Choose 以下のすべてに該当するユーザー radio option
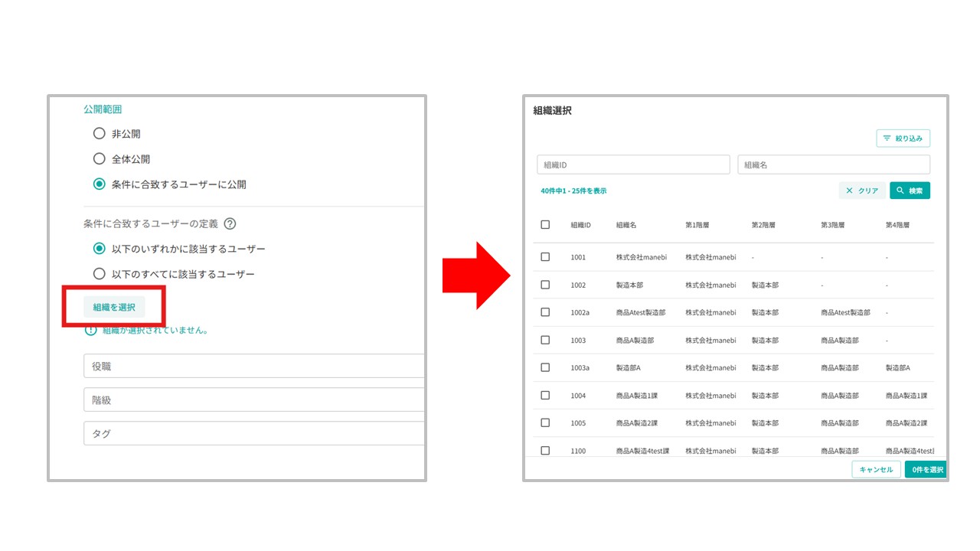 [99, 274]
